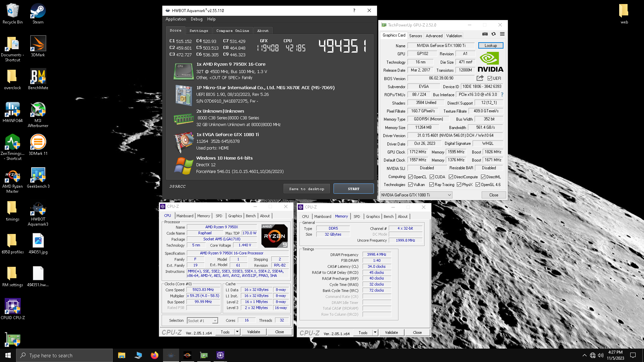Click the Lookup button in GPU-Z
Viewport: 644px width, 362px height.
click(x=491, y=46)
